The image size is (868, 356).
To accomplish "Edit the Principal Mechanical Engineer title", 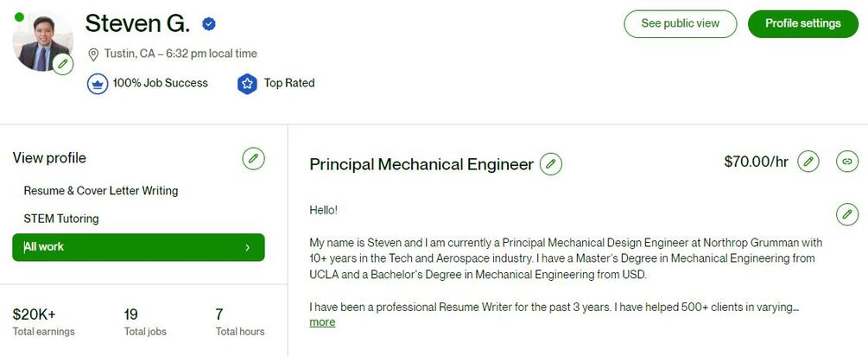I will [550, 163].
